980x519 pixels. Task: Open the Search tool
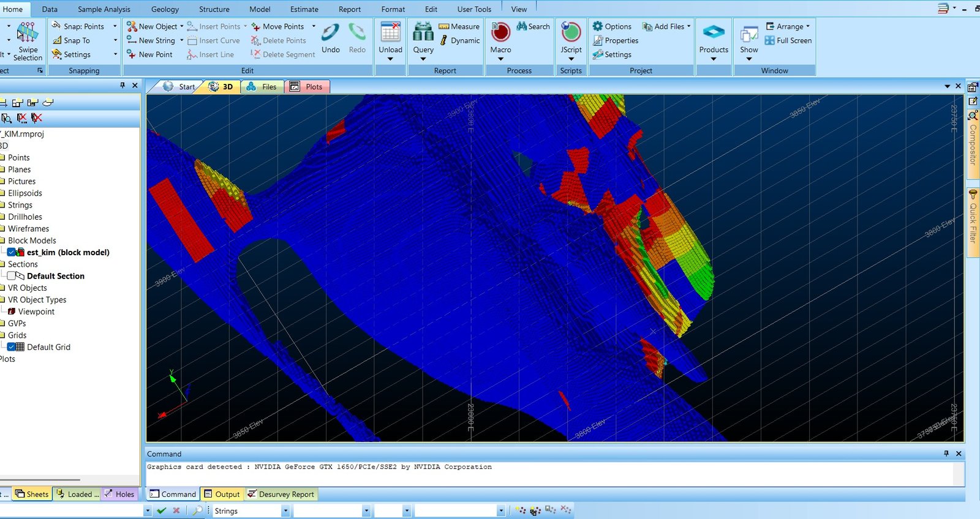tap(533, 26)
